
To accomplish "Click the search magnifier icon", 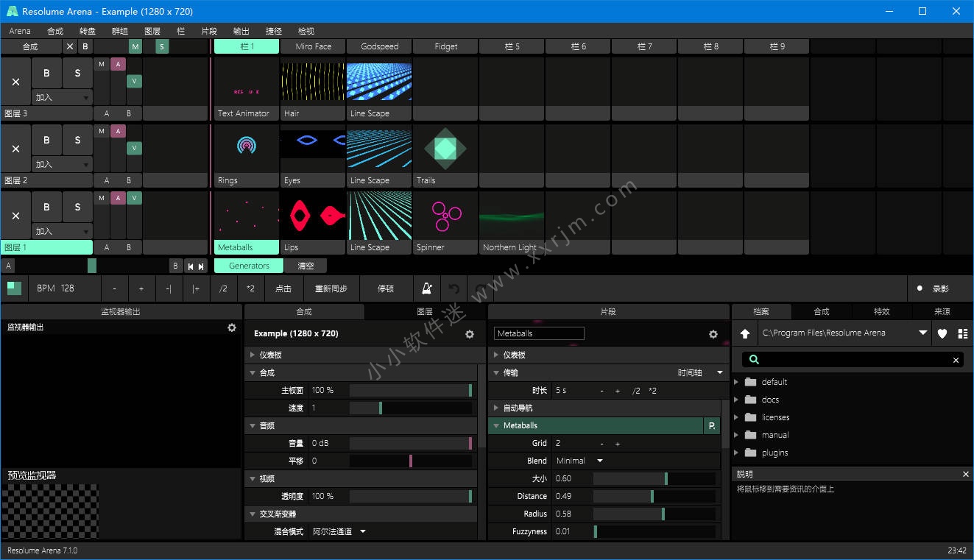I will click(x=754, y=360).
